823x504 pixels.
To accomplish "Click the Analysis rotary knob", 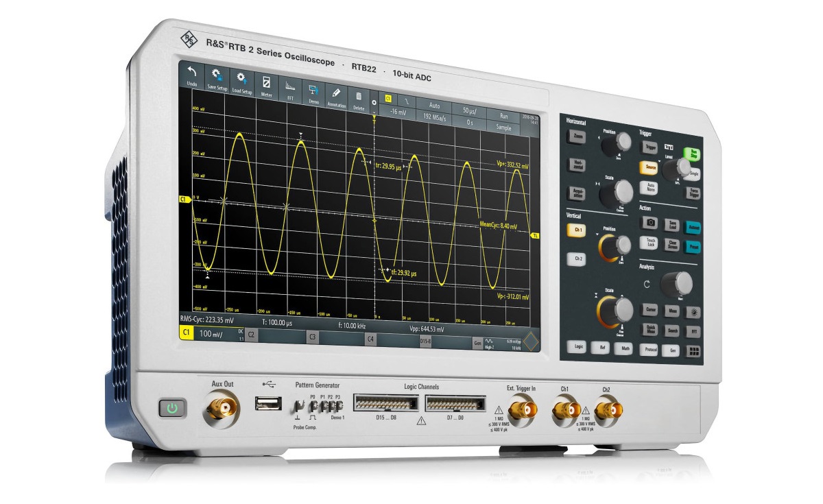I will (676, 284).
